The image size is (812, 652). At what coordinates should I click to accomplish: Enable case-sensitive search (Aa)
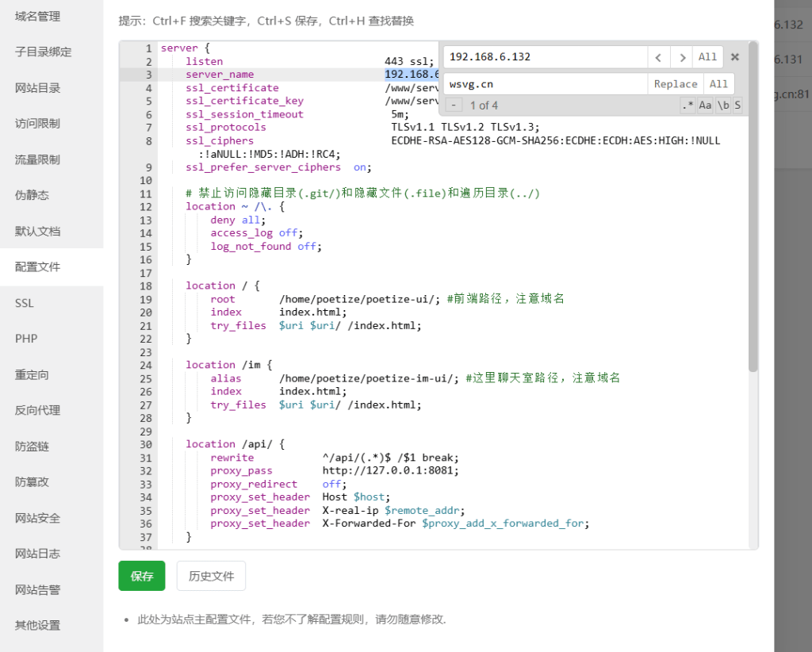[705, 105]
